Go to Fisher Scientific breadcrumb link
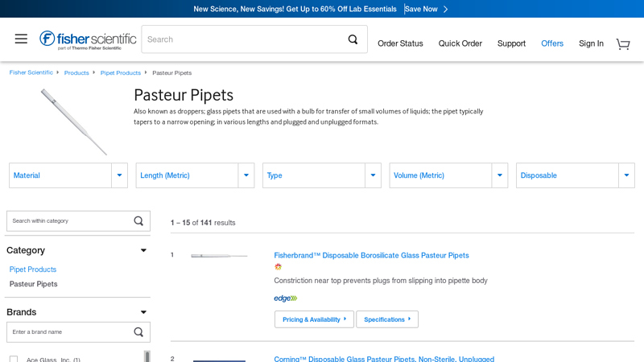 pyautogui.click(x=31, y=72)
